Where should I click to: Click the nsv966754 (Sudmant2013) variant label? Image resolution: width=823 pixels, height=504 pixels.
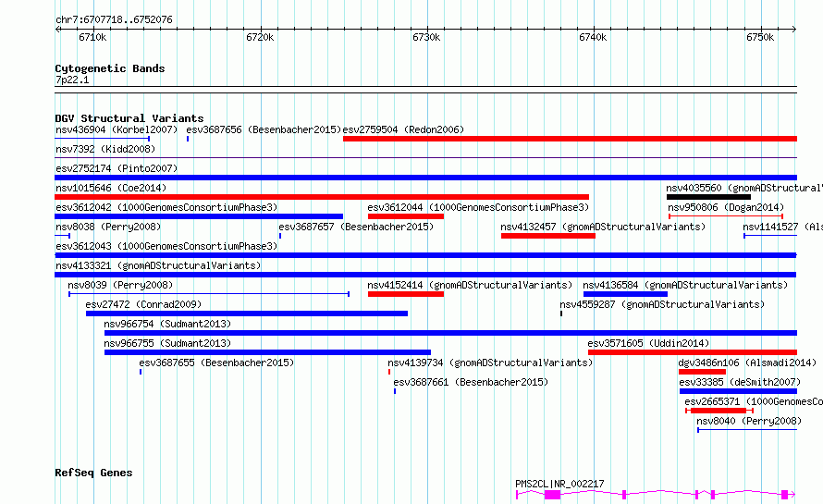point(167,324)
